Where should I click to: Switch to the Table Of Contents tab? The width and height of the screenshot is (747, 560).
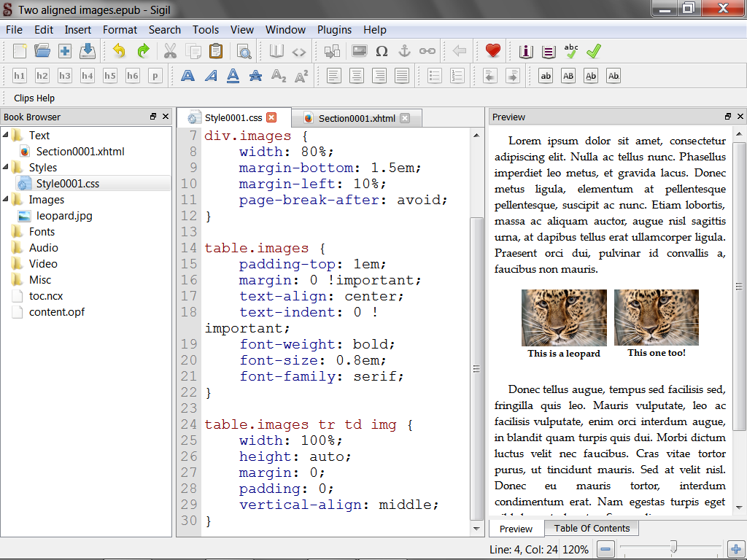592,528
